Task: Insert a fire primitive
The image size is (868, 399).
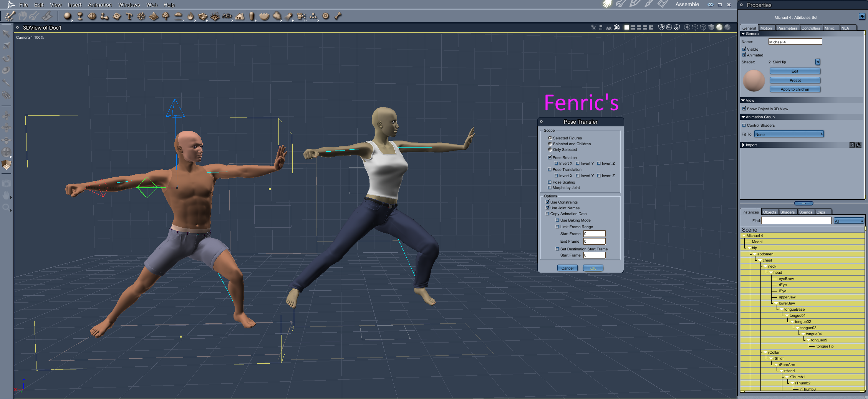Action: pos(190,16)
